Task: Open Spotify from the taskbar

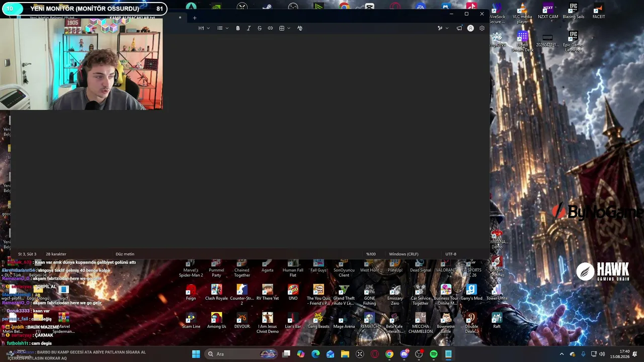Action: pyautogui.click(x=434, y=354)
